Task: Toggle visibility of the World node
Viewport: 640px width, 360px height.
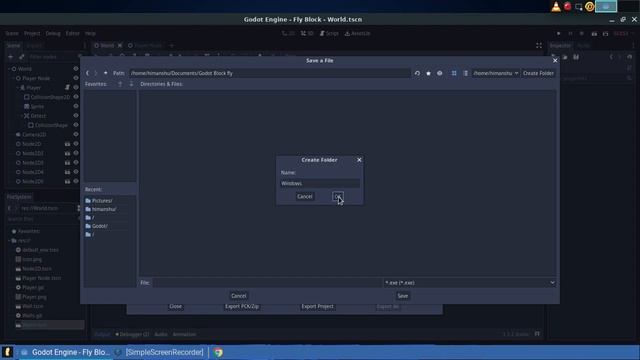Action: pos(76,69)
